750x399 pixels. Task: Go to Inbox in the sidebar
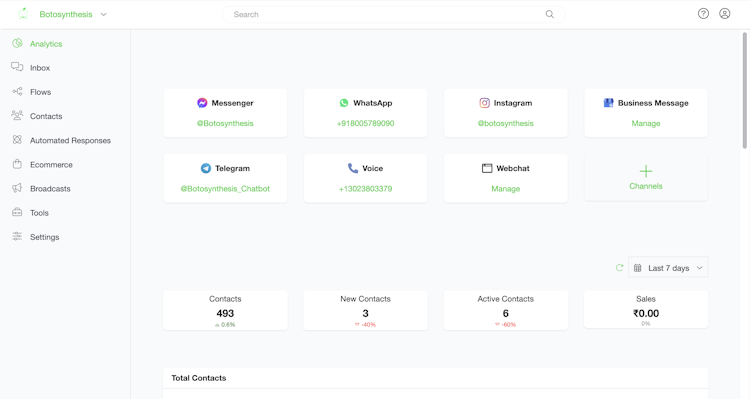pos(40,68)
